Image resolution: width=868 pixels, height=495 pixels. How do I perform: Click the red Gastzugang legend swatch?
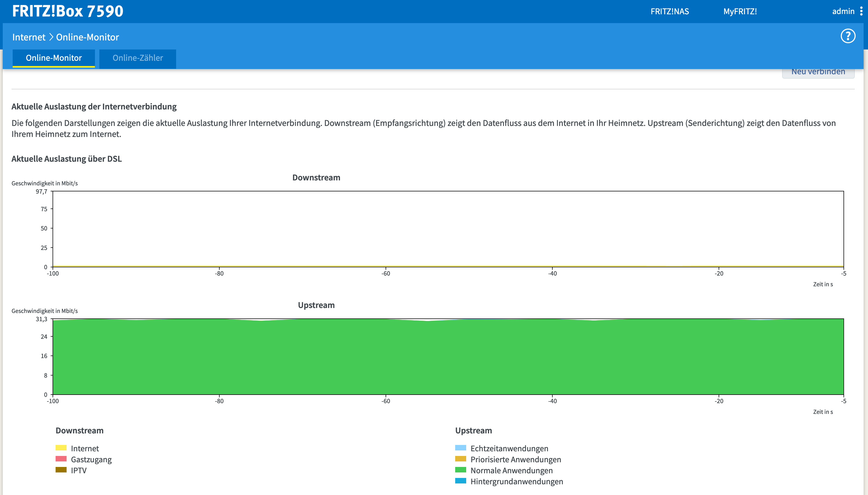(61, 459)
